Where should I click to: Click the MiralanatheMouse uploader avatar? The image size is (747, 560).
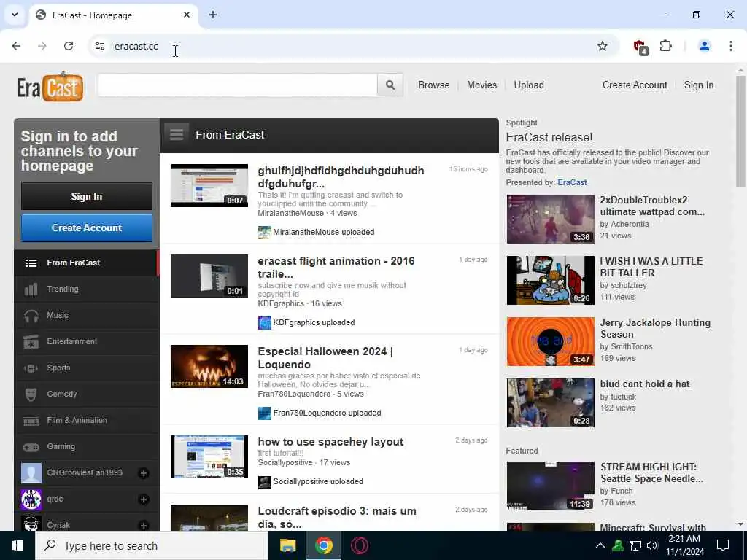click(264, 233)
